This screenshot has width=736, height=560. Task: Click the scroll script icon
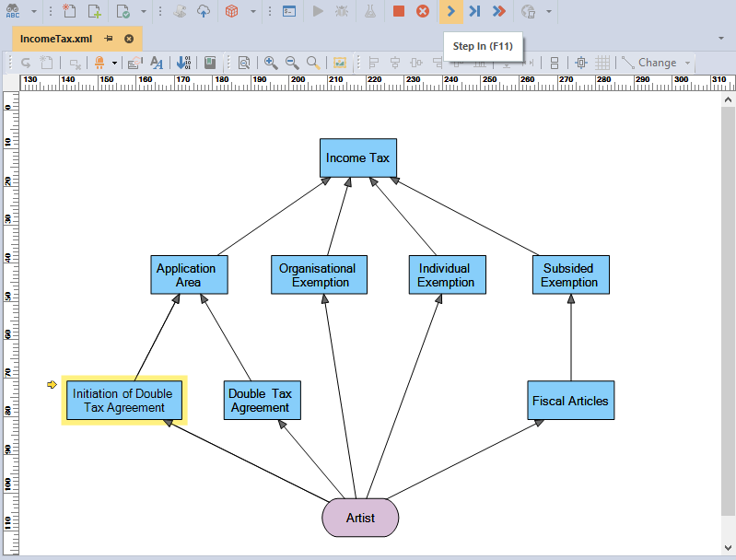180,11
